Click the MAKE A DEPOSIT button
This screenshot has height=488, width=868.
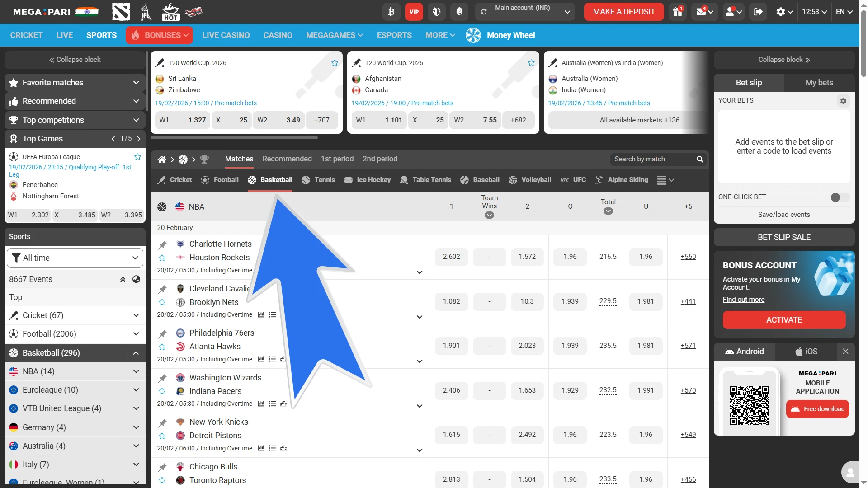(623, 12)
